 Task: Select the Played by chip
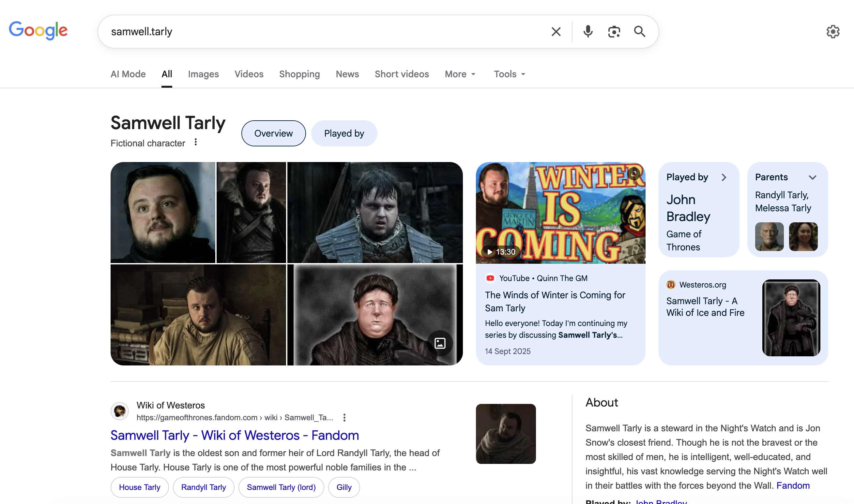(344, 133)
